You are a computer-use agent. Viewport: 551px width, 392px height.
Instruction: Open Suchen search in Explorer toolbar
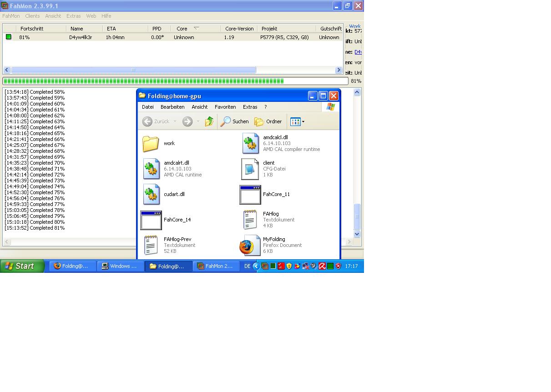tap(234, 121)
